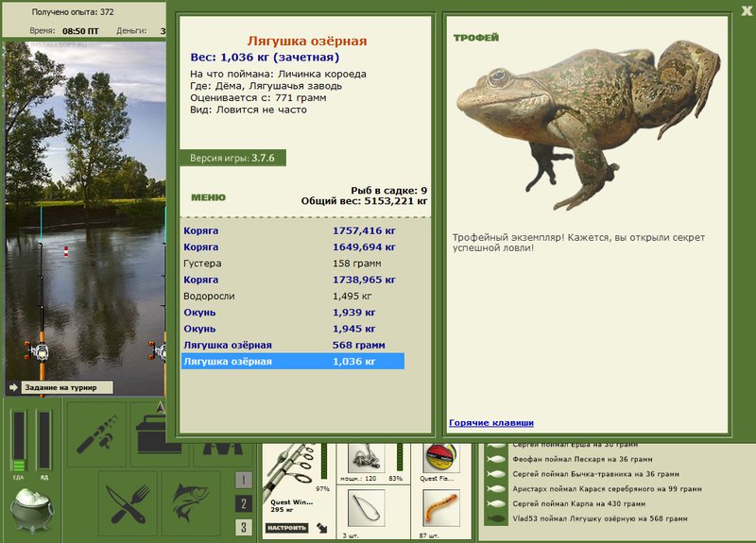
Task: Click the reel thumbnail with мощн. 120
Action: 367,458
